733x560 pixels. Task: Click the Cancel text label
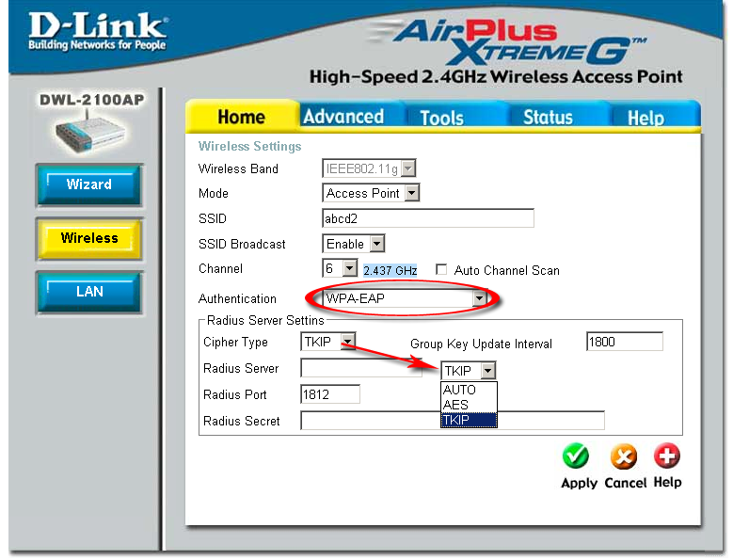pyautogui.click(x=626, y=483)
